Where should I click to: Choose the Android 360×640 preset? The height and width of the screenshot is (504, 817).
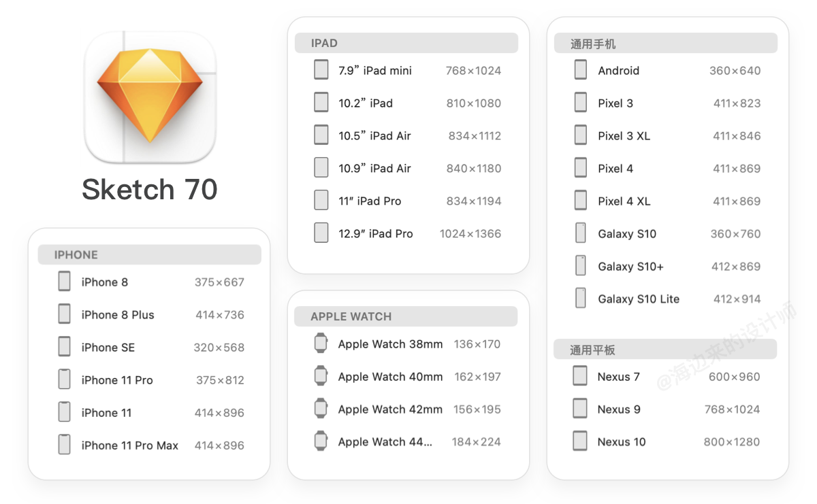666,70
